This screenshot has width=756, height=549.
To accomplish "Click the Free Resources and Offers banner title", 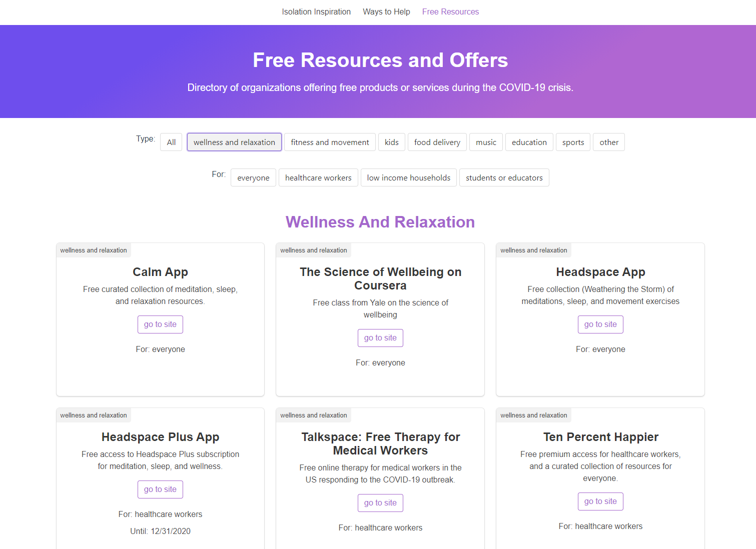I will pos(380,60).
